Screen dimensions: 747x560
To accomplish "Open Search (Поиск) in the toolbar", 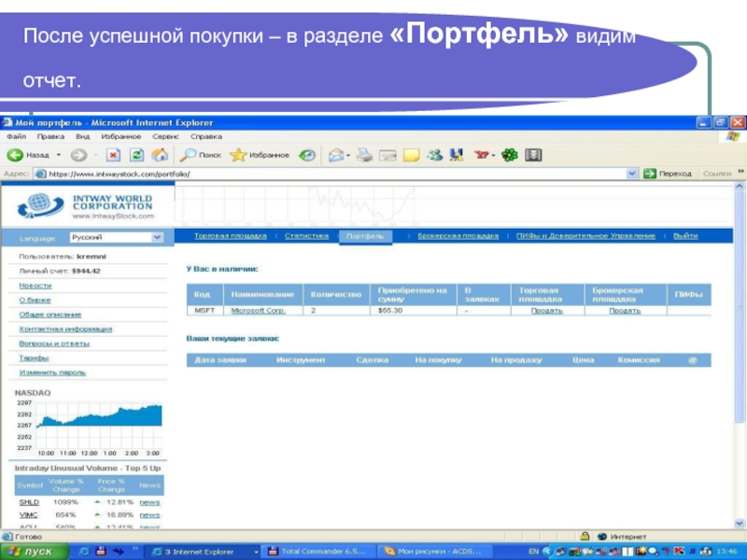I will (201, 155).
